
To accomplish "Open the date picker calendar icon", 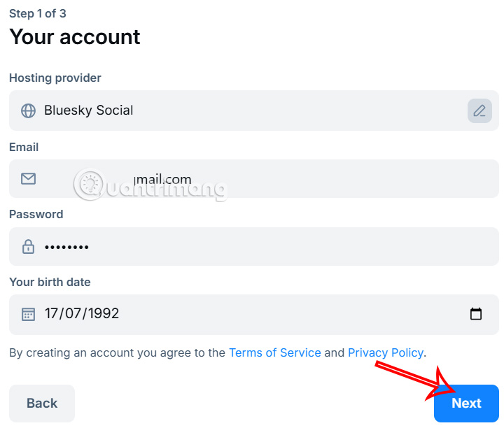I will (x=476, y=314).
